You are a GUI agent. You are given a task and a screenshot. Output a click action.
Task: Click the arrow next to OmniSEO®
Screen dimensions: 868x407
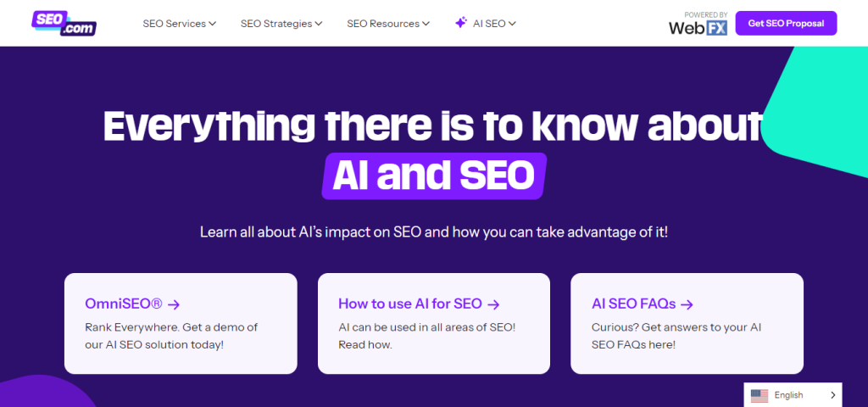tap(174, 304)
